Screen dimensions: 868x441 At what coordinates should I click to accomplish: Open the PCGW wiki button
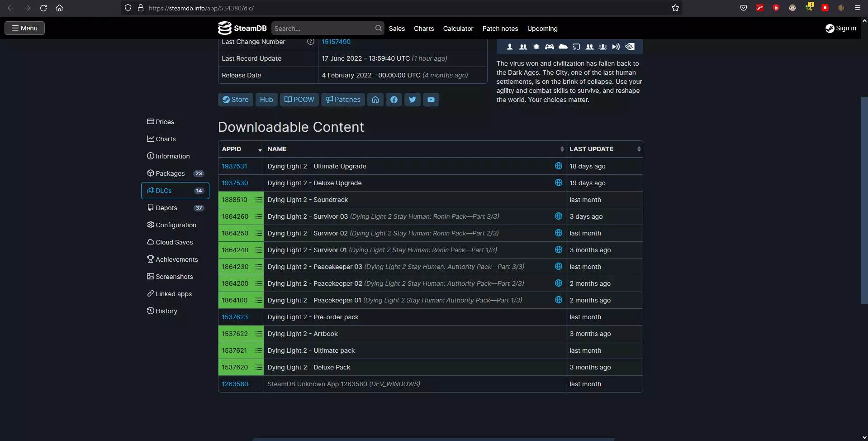click(299, 100)
